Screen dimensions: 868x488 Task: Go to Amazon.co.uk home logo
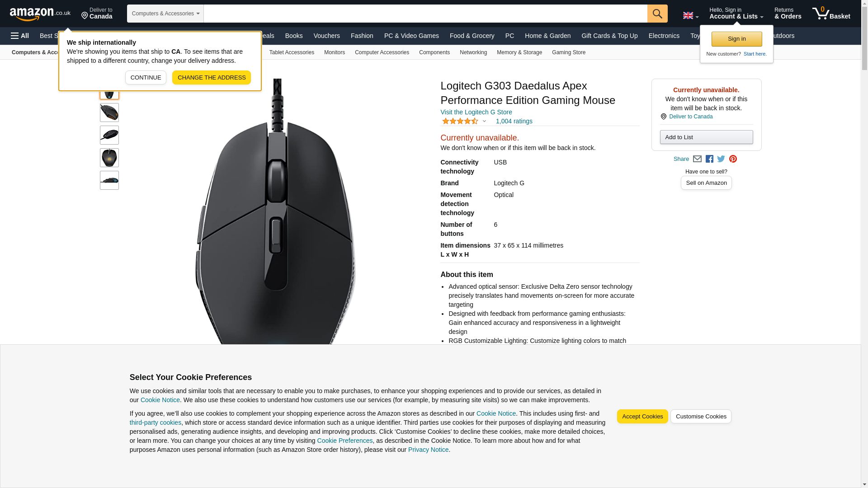[x=40, y=14]
